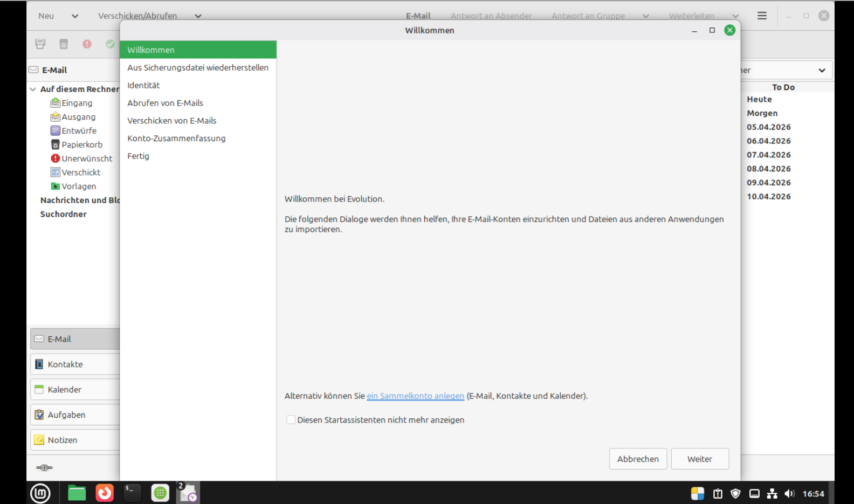The height and width of the screenshot is (504, 854).
Task: Mark message as junk red icon
Action: [87, 44]
